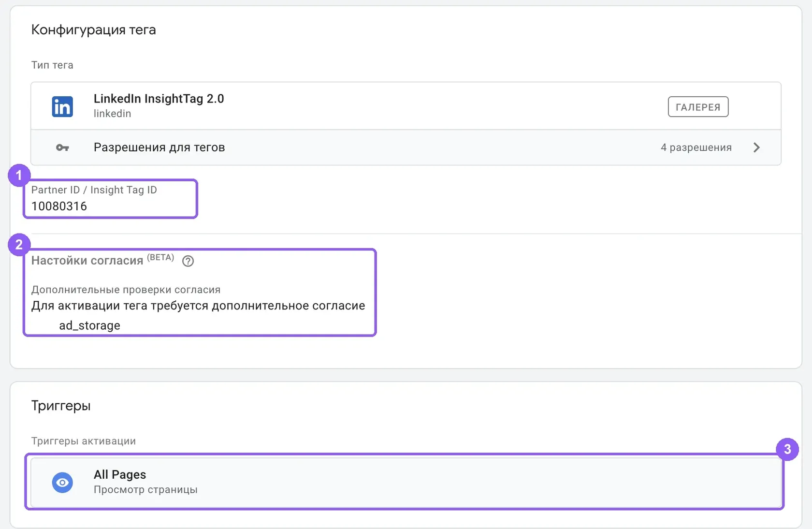Click the Триггеры активации label

click(84, 441)
